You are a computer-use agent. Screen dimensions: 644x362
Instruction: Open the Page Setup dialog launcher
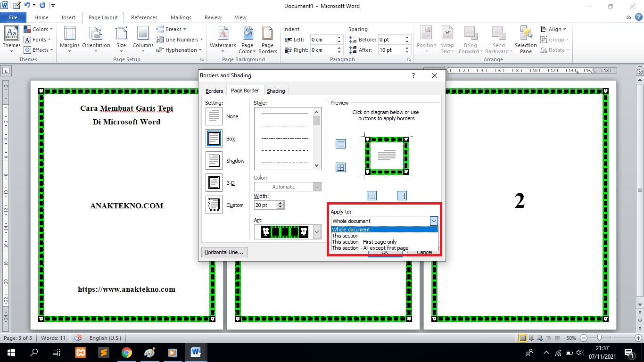pos(202,60)
